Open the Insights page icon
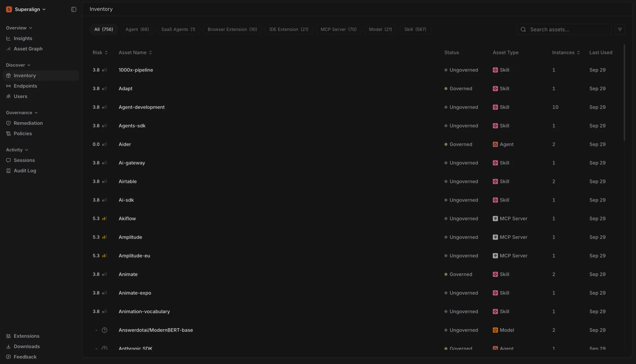The height and width of the screenshot is (364, 636). tap(8, 38)
